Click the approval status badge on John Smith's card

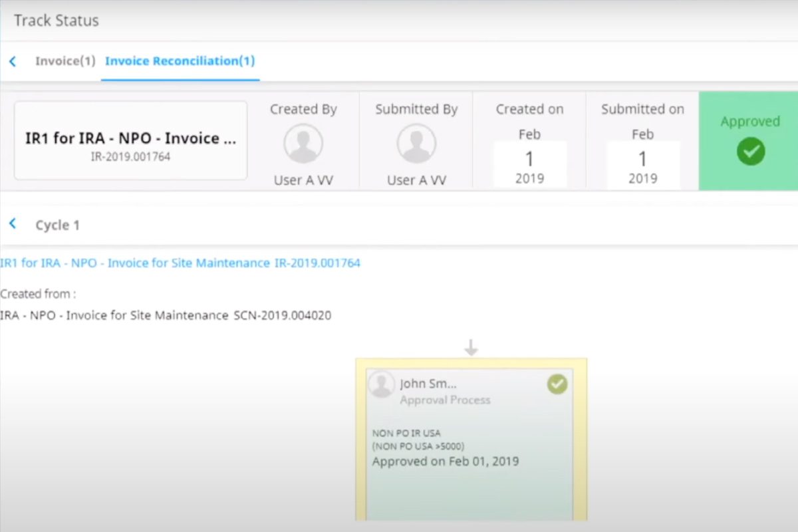click(557, 384)
